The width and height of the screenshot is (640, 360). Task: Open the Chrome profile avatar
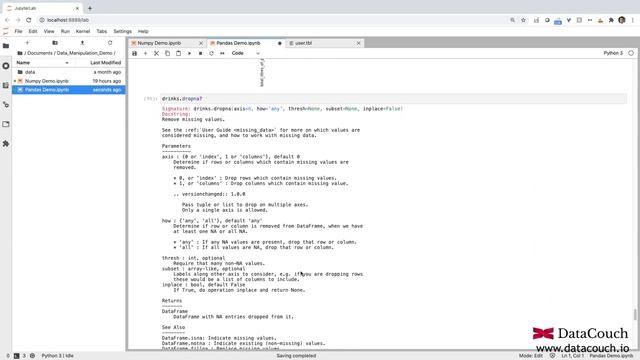[x=622, y=20]
